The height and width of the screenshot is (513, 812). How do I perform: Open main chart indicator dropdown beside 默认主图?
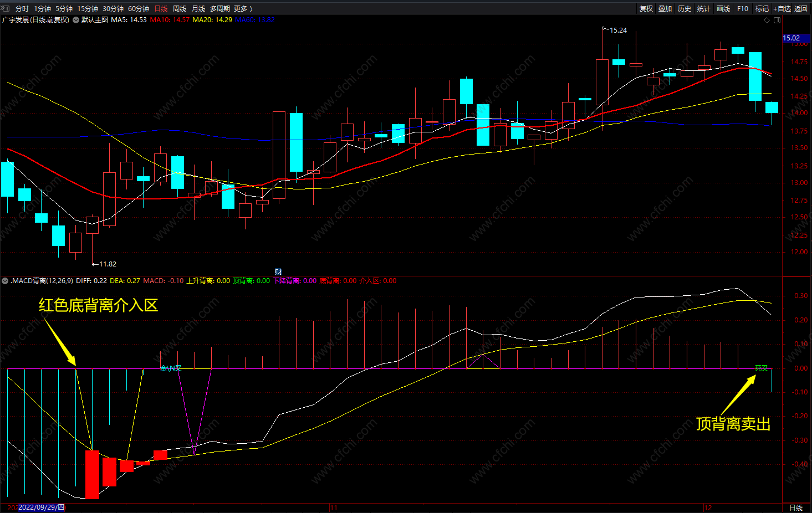pos(76,20)
